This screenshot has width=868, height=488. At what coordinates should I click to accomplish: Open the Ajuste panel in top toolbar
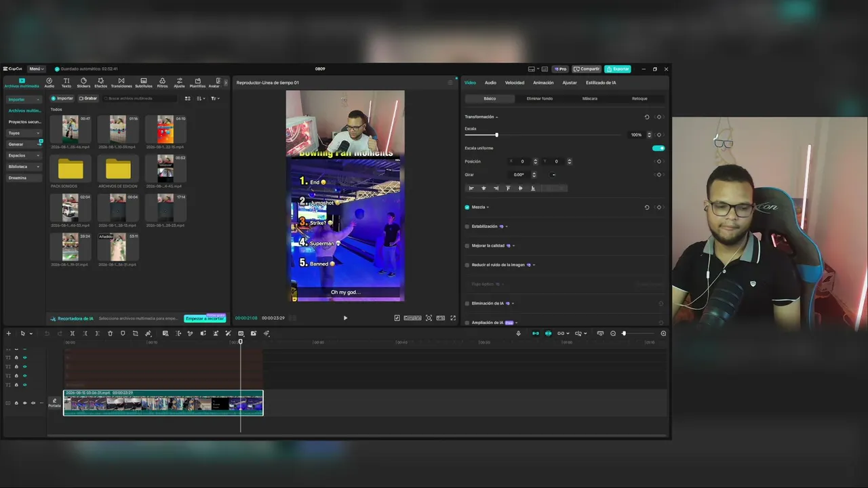coord(179,83)
